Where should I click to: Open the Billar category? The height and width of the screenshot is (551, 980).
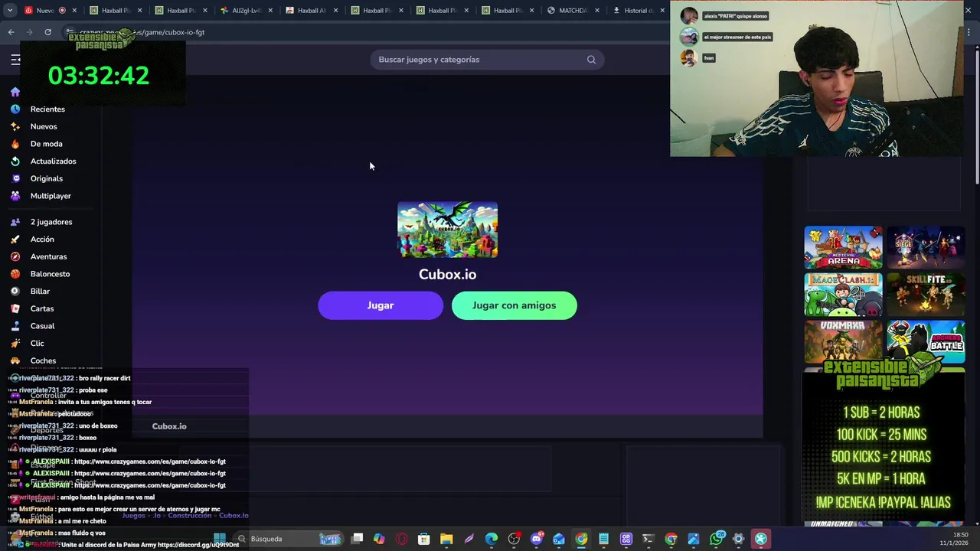[40, 292]
